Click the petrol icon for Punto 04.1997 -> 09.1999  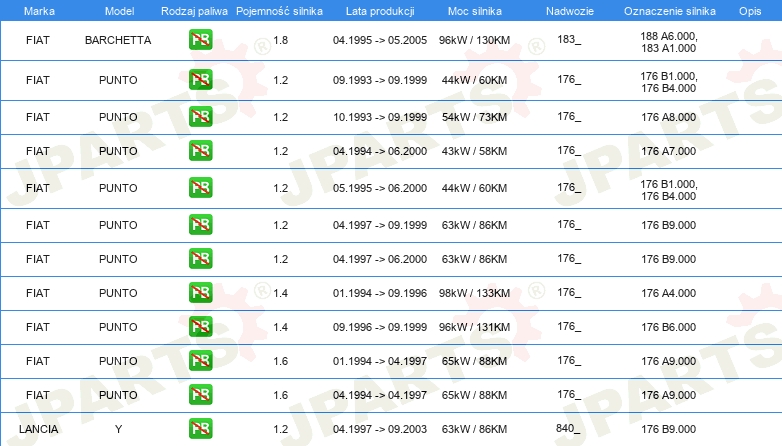point(200,225)
